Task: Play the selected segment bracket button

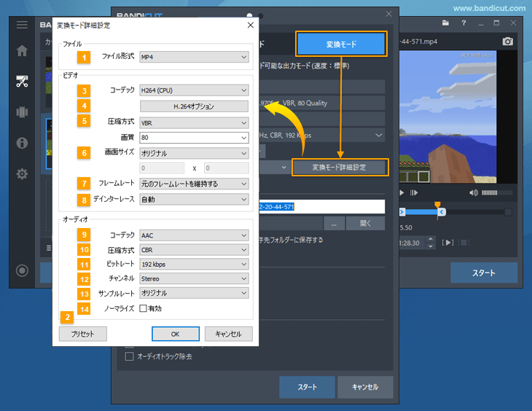Action: click(x=447, y=243)
